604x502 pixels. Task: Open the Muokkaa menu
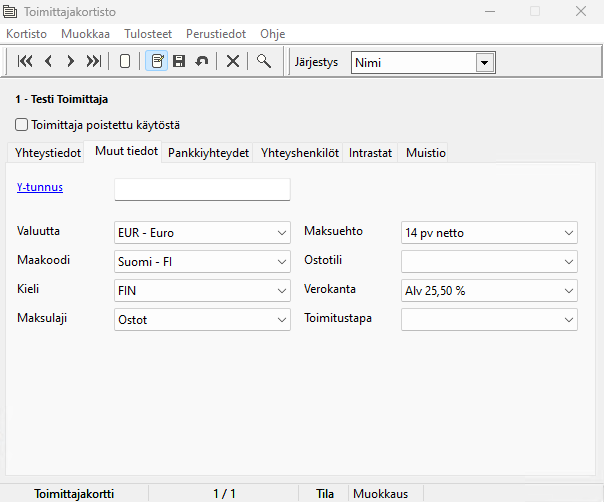pos(86,34)
